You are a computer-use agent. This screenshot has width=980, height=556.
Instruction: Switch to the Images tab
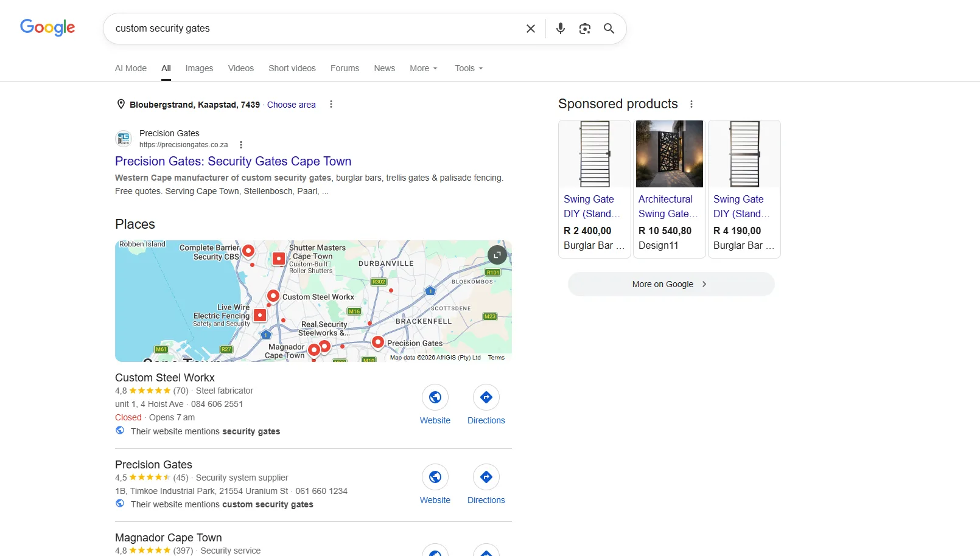tap(199, 68)
